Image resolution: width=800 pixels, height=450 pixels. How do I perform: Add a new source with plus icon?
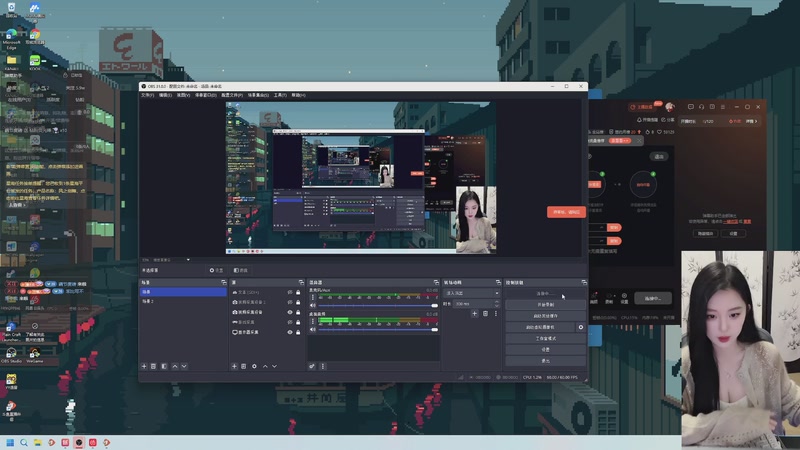click(x=234, y=366)
